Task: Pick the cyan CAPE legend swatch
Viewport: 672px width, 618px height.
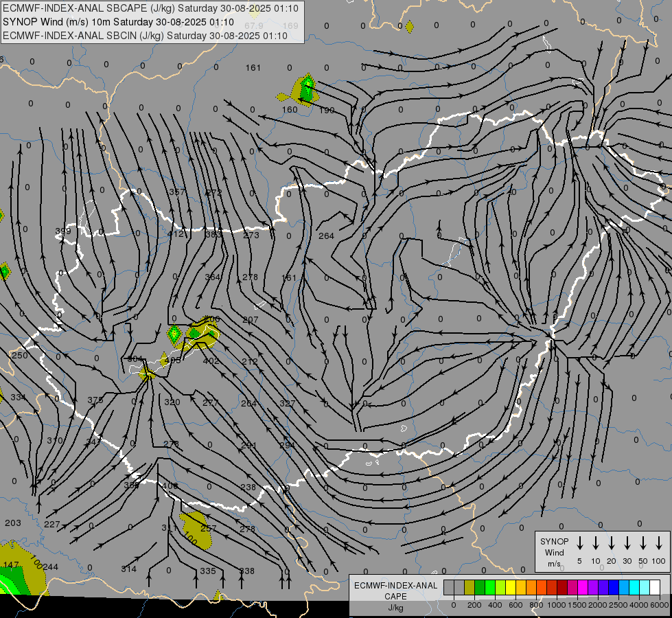Action: click(x=634, y=587)
